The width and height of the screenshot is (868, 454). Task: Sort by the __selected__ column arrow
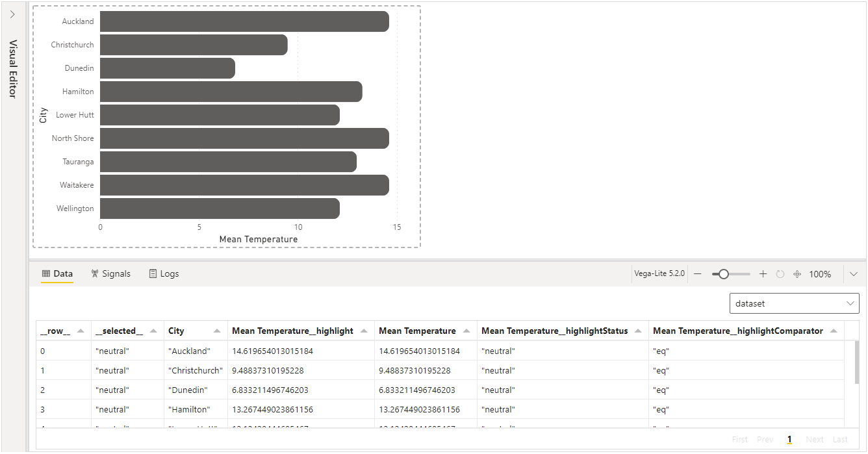tap(153, 331)
